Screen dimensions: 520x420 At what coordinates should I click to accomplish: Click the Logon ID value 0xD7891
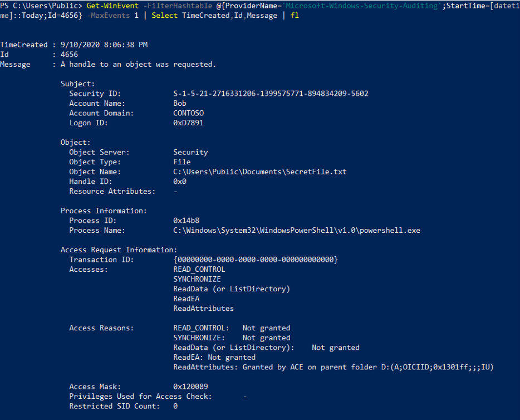pyautogui.click(x=188, y=123)
